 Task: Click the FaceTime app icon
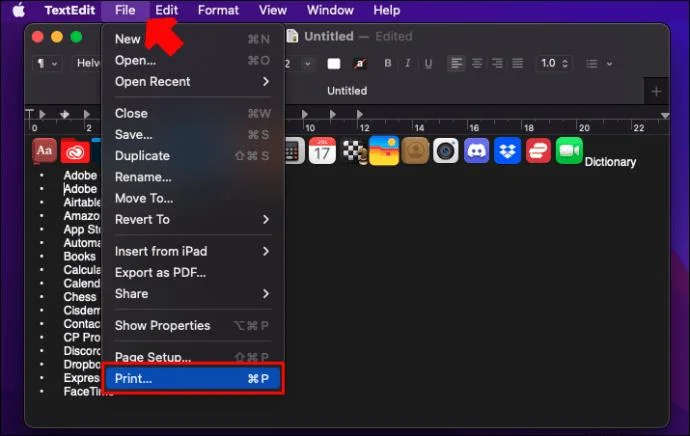click(x=569, y=151)
